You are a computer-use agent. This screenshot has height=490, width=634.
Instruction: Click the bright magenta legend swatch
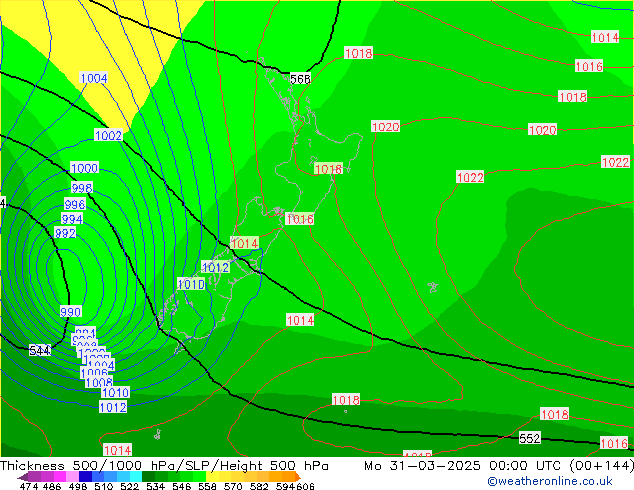(60, 476)
